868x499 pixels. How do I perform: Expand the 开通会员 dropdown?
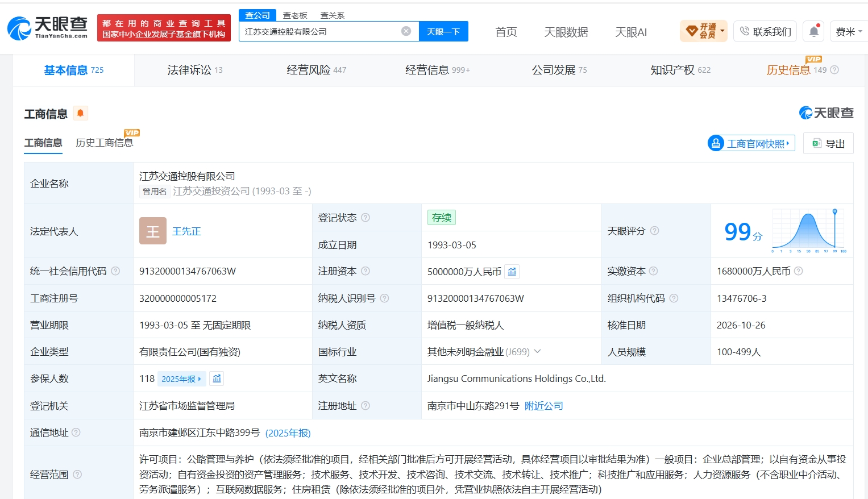point(704,31)
